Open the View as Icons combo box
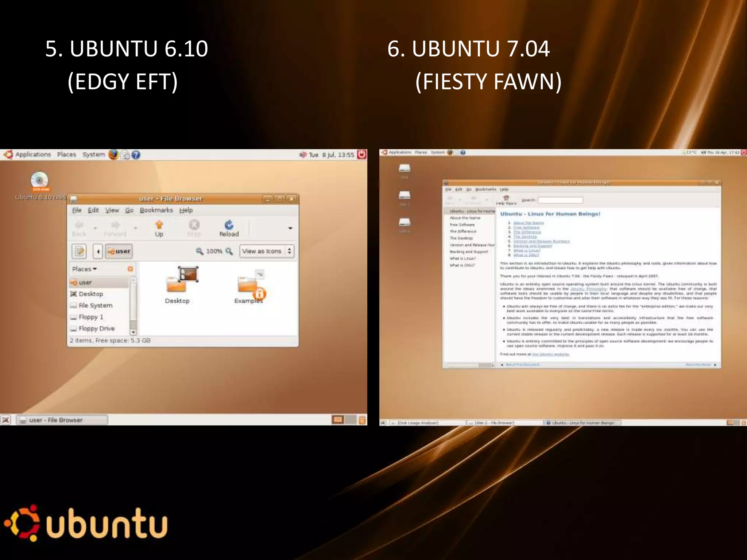 [x=267, y=251]
